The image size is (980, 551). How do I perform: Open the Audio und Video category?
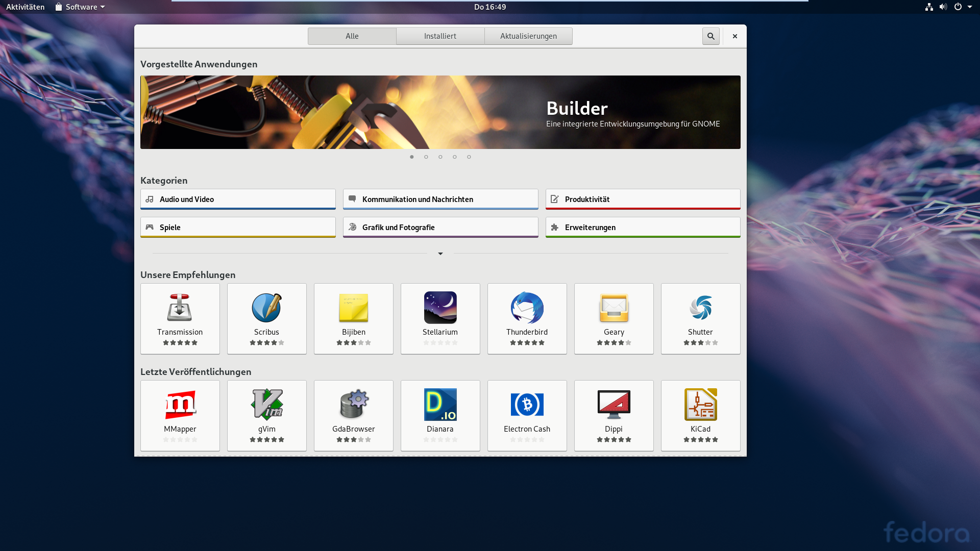238,199
